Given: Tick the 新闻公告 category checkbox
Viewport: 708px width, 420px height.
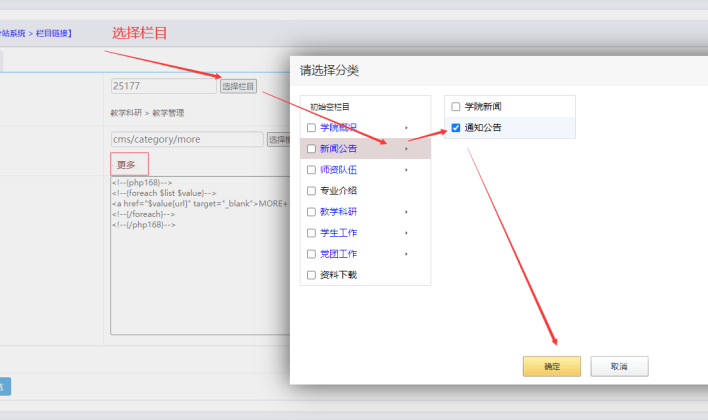Looking at the screenshot, I should coord(311,149).
